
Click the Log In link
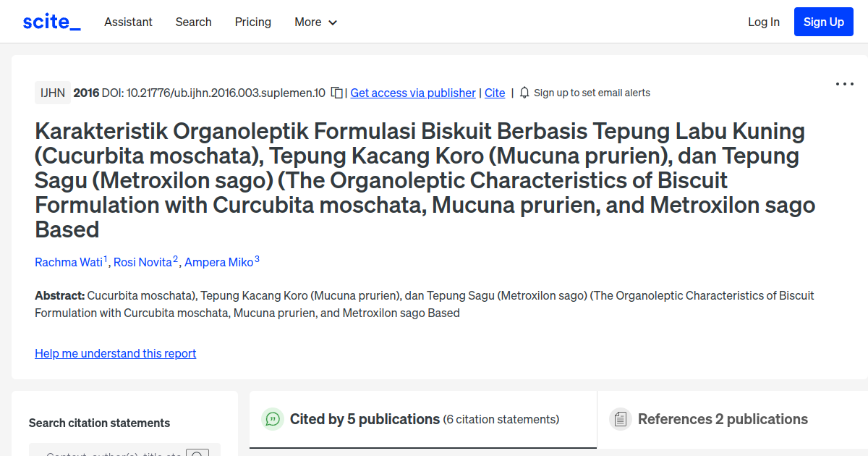coord(763,22)
